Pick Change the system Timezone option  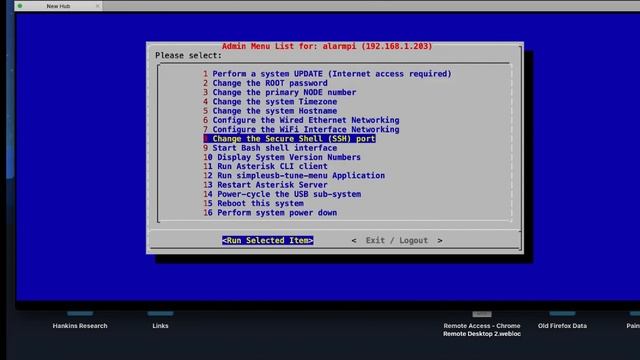pos(270,102)
